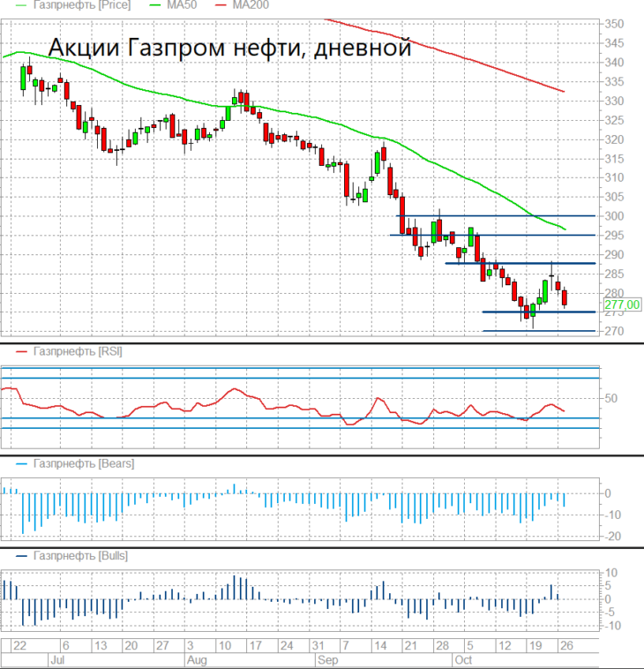Click the 335 price axis label
This screenshot has height=669, width=644.
[614, 81]
